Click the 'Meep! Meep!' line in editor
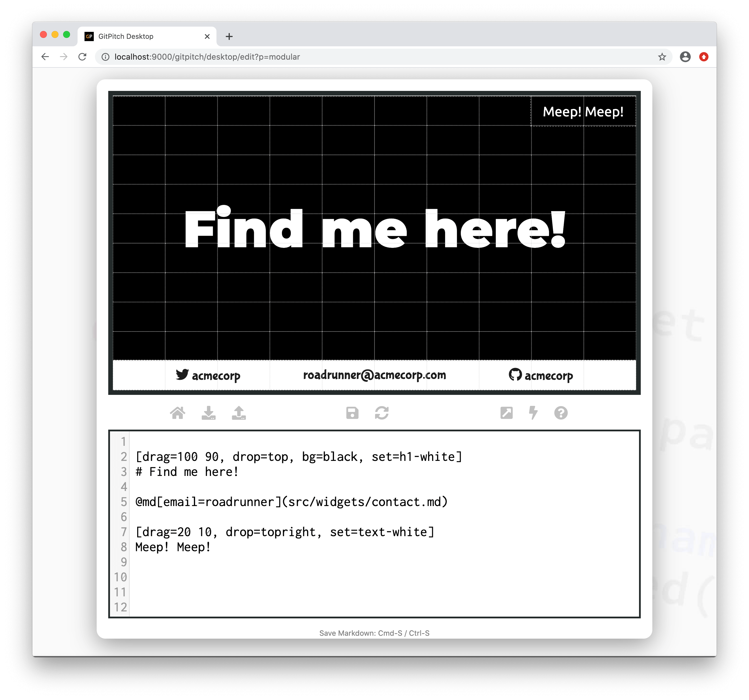Screen dimensions: 749x700 [x=173, y=547]
